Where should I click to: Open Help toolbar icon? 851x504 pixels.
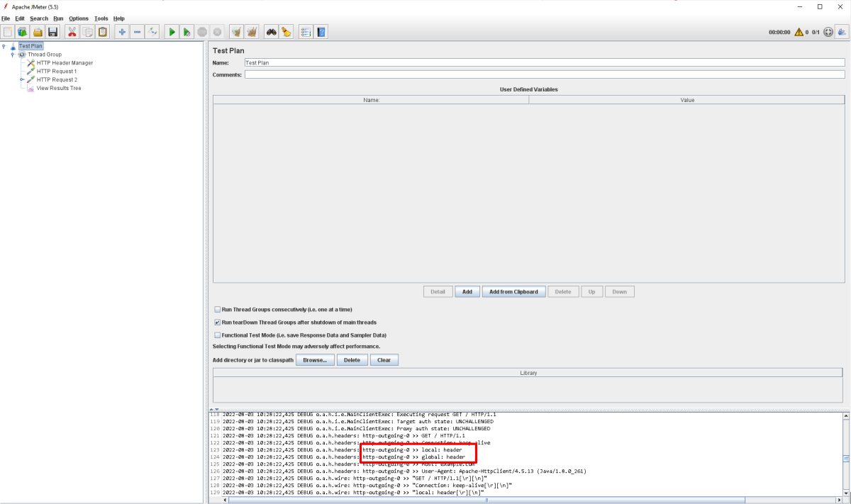click(321, 32)
